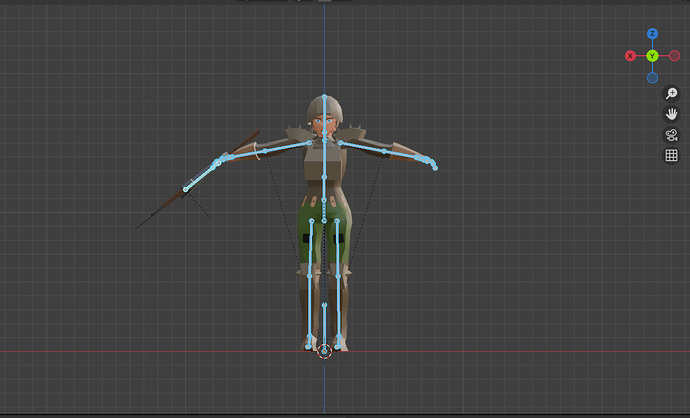Select the rifle bone's outer end joint
The height and width of the screenshot is (418, 690).
pyautogui.click(x=186, y=190)
